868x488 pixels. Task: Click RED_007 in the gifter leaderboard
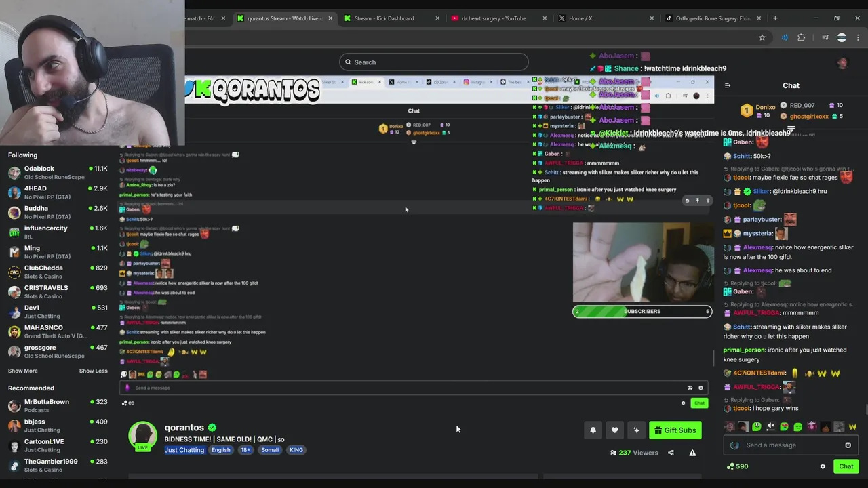[802, 106]
